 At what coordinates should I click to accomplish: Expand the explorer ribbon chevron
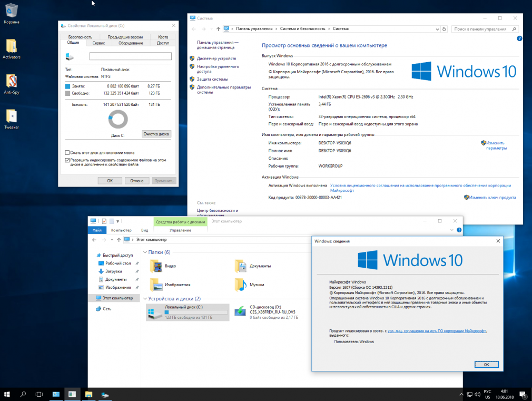[x=451, y=230]
